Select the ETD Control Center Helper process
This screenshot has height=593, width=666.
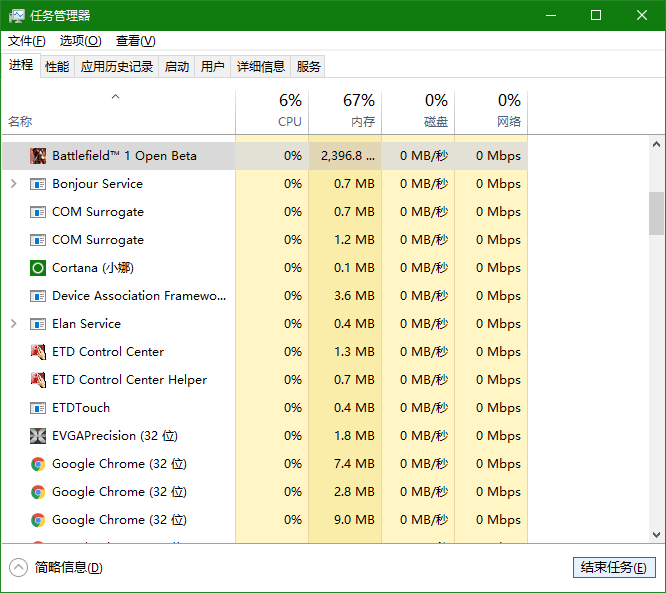(x=130, y=380)
